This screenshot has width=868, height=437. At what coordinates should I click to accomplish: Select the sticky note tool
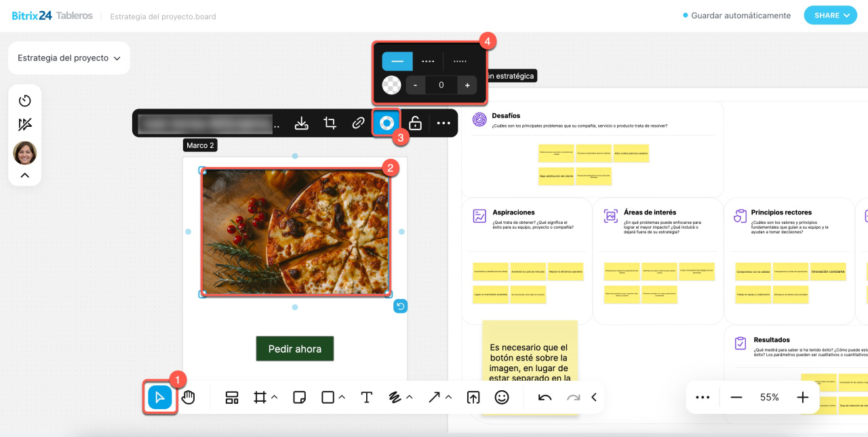click(299, 398)
